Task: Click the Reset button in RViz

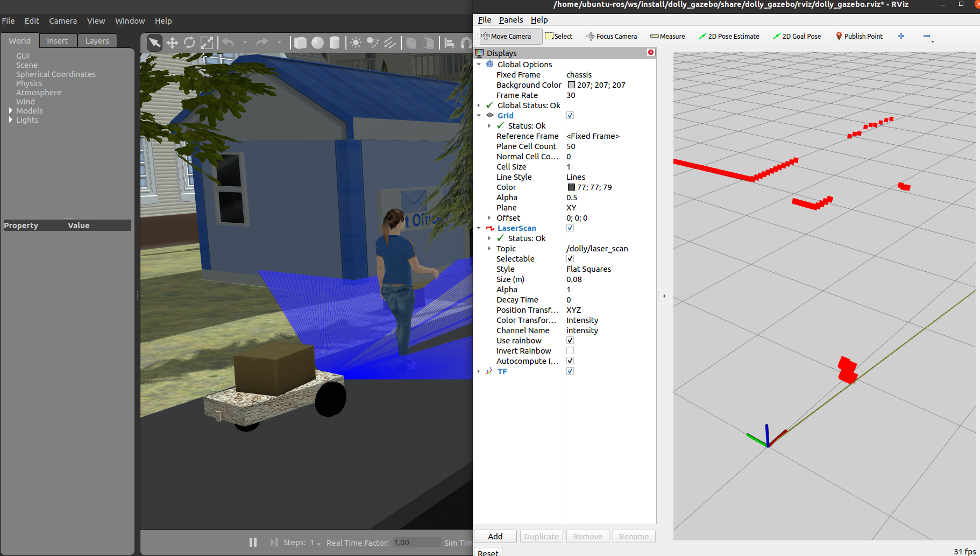Action: tap(488, 552)
